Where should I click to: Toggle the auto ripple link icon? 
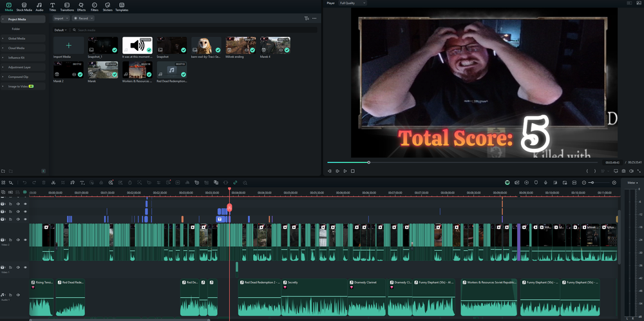click(24, 192)
